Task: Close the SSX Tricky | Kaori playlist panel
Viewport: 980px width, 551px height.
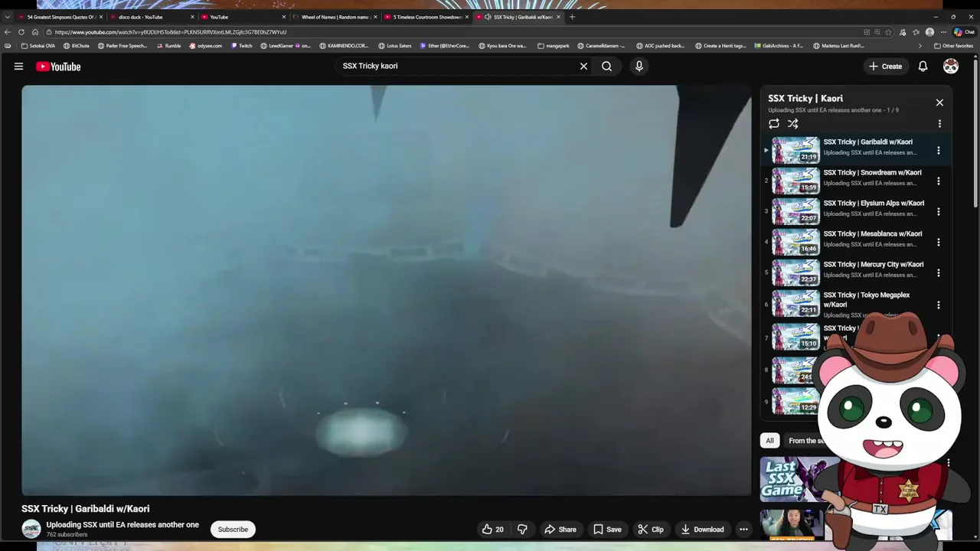Action: [x=939, y=103]
